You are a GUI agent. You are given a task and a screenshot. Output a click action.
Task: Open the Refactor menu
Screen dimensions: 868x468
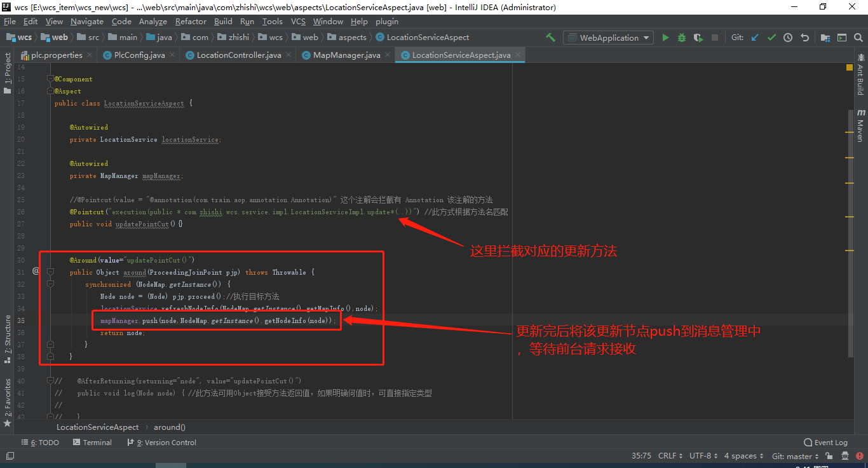(x=191, y=21)
